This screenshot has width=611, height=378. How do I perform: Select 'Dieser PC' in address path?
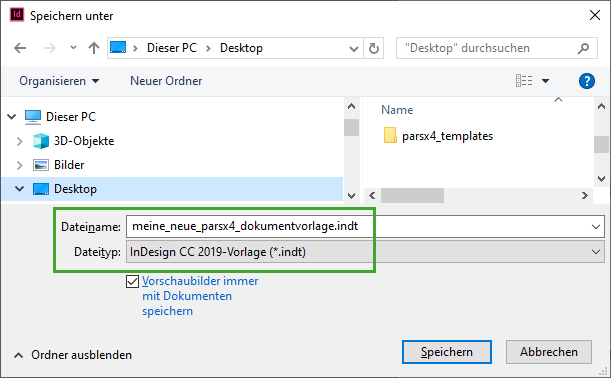click(x=172, y=48)
